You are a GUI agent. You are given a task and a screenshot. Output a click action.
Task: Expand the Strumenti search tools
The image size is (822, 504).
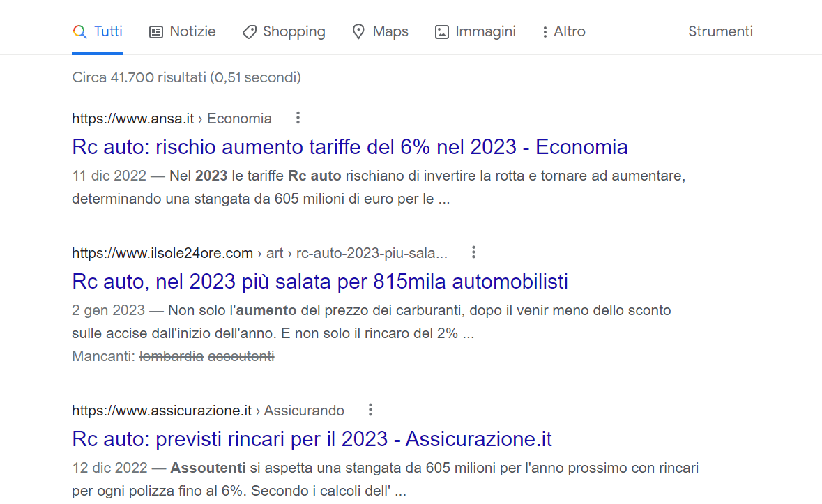click(x=720, y=31)
